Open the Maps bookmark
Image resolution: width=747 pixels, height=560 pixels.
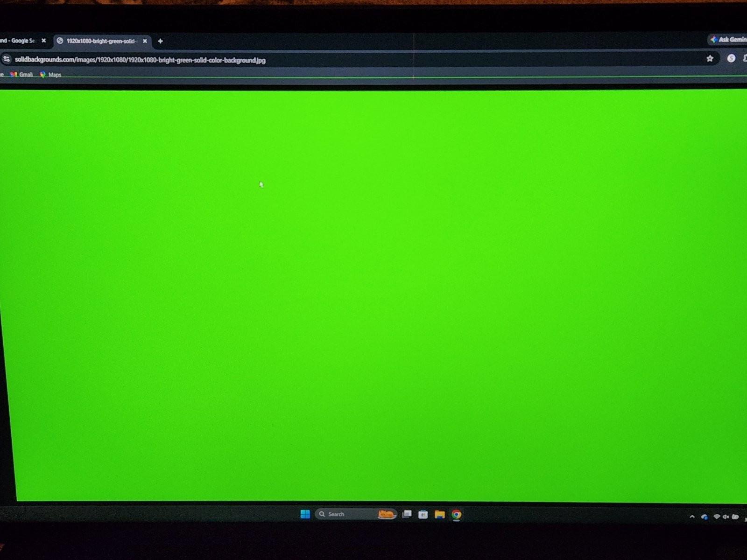click(50, 75)
